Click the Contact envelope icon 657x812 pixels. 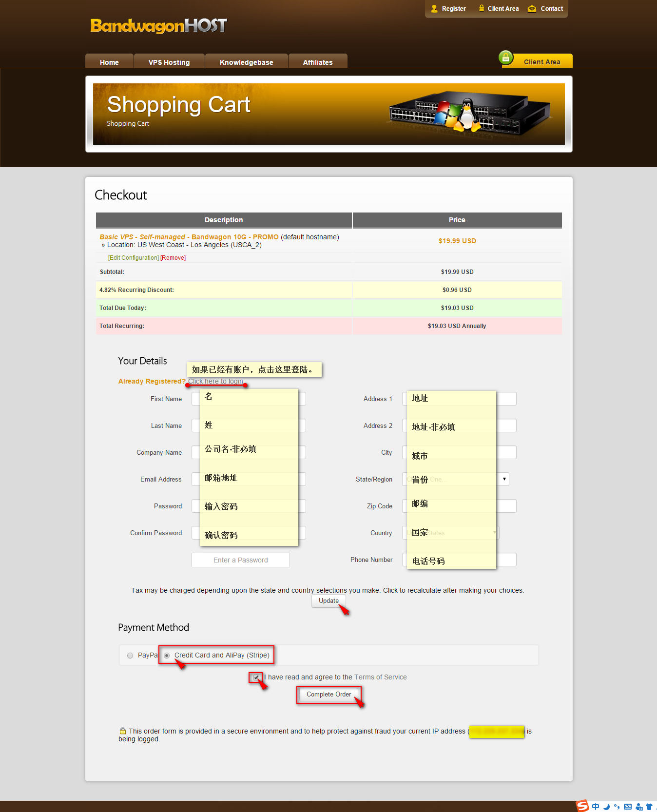click(x=532, y=9)
